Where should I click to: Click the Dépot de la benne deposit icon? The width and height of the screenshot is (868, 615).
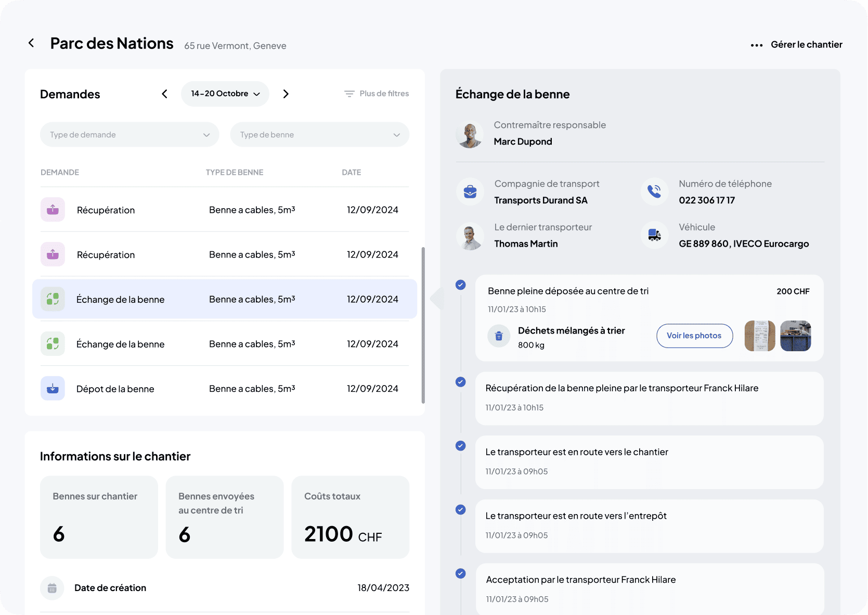pos(53,388)
